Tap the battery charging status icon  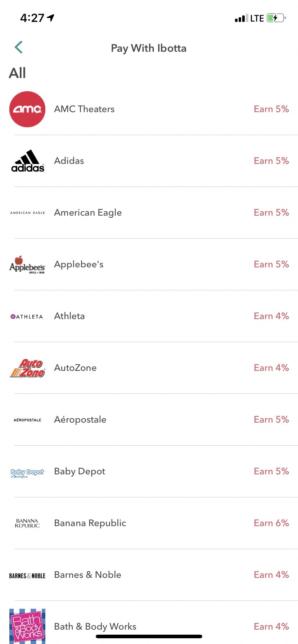[276, 18]
